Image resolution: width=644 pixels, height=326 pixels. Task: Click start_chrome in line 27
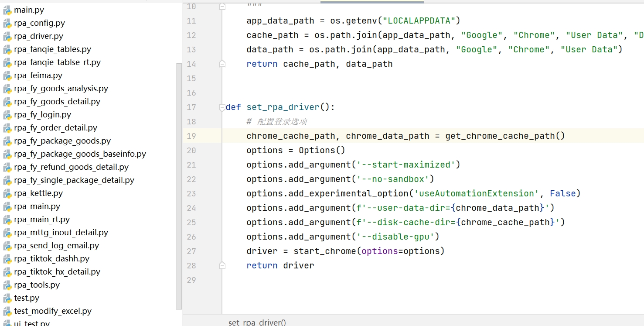click(x=325, y=251)
